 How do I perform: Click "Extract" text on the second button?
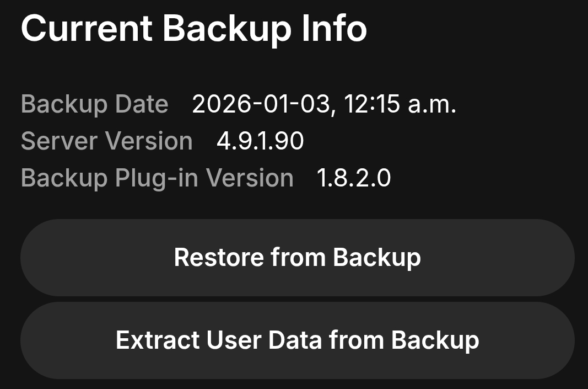point(158,340)
